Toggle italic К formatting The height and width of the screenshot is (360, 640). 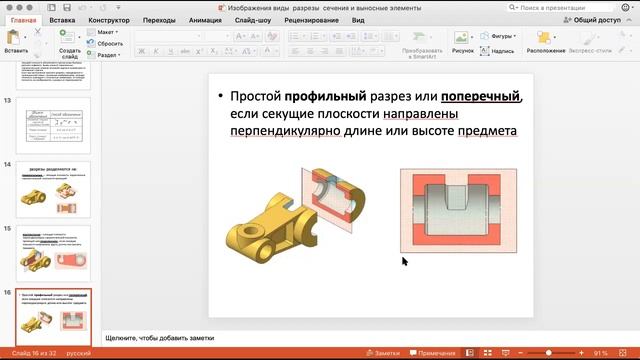coord(156,51)
